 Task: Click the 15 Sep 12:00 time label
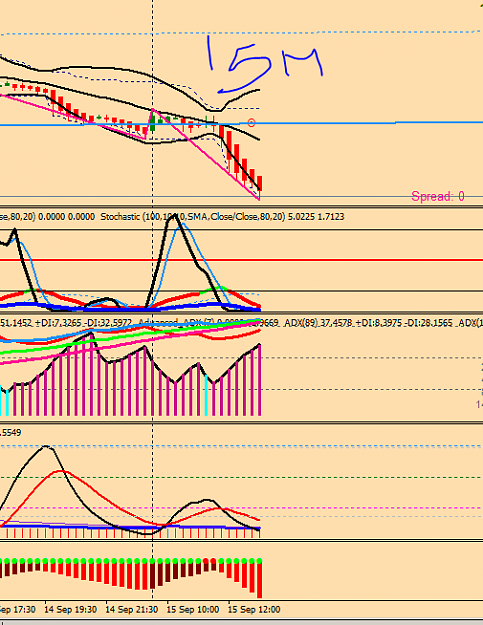pos(253,609)
